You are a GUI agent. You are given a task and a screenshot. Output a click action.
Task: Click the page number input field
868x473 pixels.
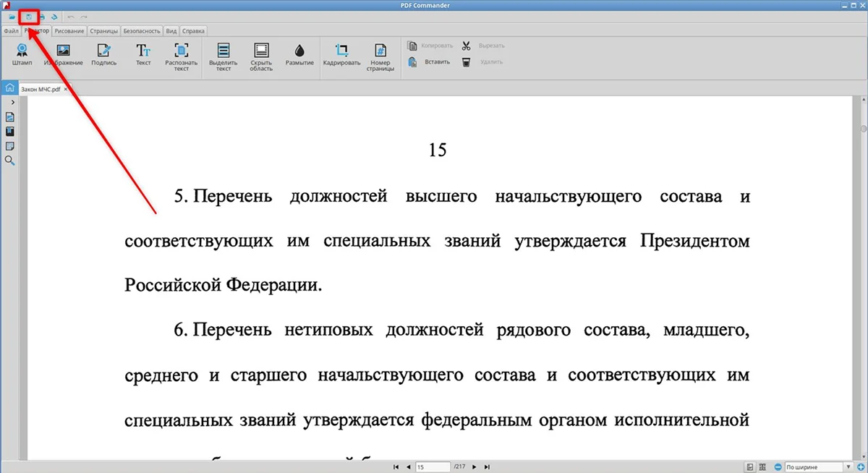(x=433, y=467)
